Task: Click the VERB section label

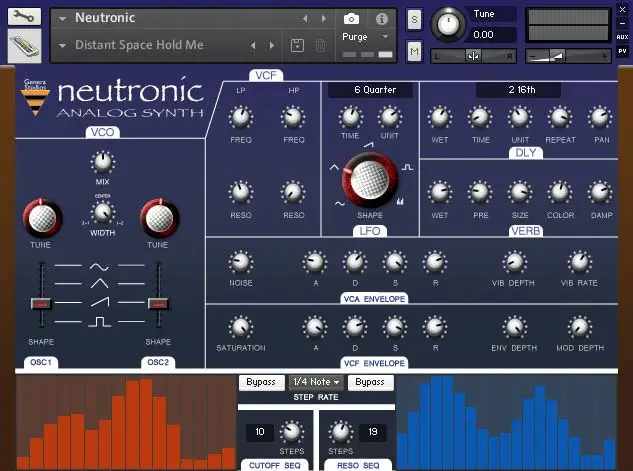Action: [526, 231]
